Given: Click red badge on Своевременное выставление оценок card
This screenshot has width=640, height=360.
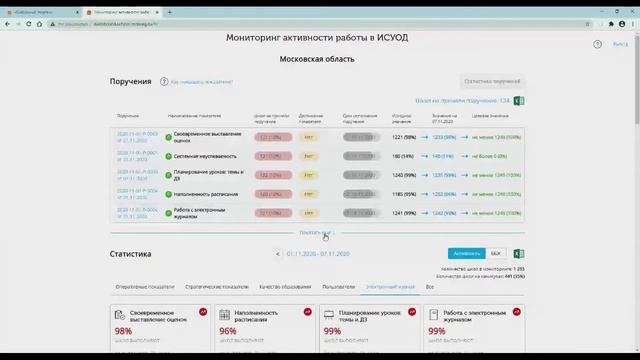Looking at the screenshot, I should click(x=203, y=312).
